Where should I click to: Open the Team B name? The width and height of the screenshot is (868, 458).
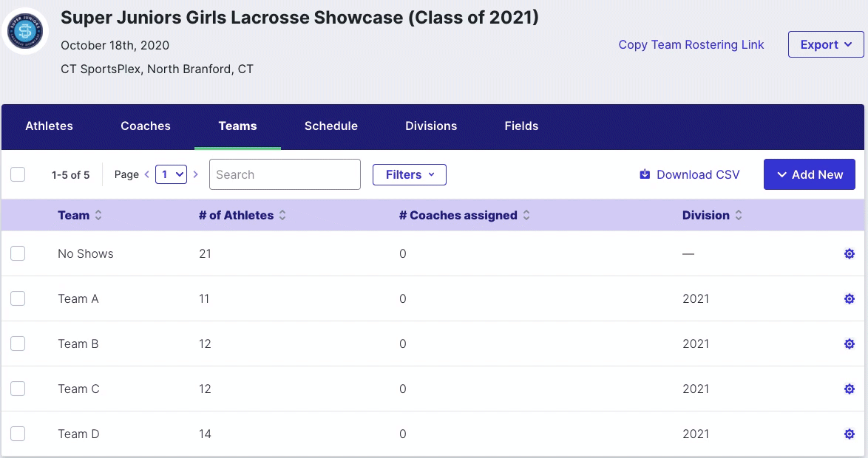click(78, 344)
